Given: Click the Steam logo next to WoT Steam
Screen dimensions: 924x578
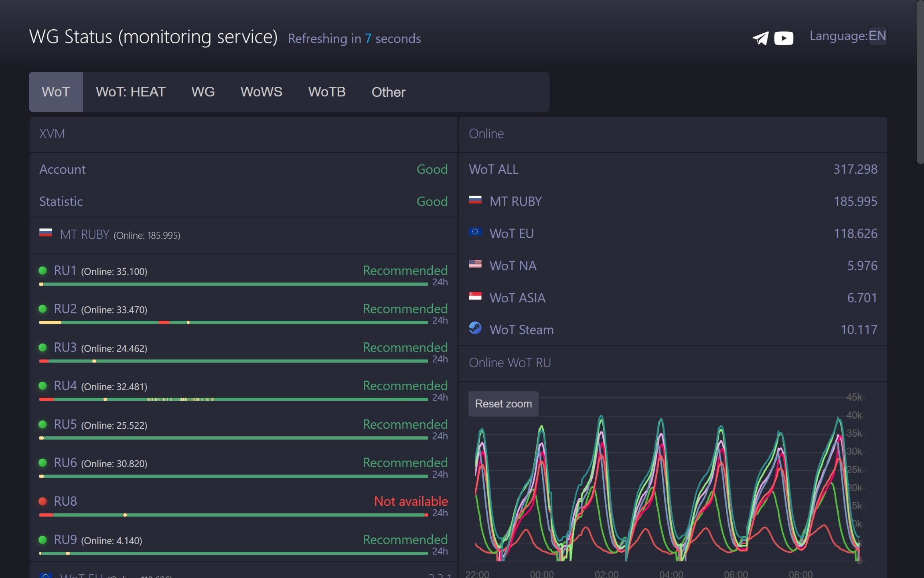Looking at the screenshot, I should pyautogui.click(x=475, y=328).
